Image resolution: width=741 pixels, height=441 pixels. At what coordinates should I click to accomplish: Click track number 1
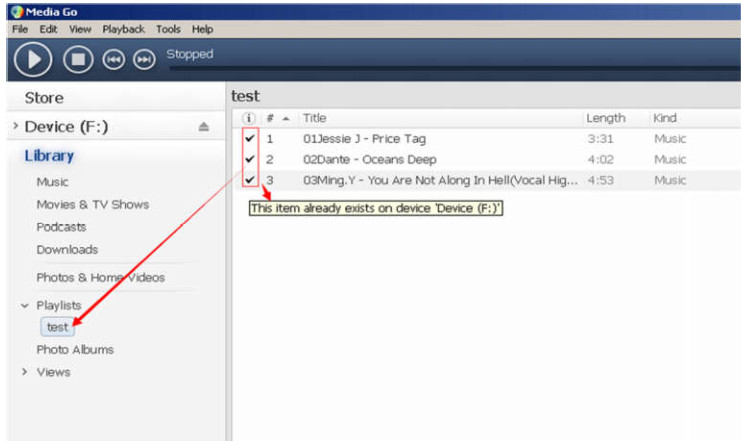[270, 138]
